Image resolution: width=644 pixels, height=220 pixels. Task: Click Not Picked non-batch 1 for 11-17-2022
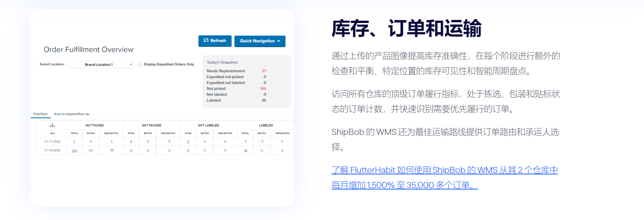[x=111, y=141]
